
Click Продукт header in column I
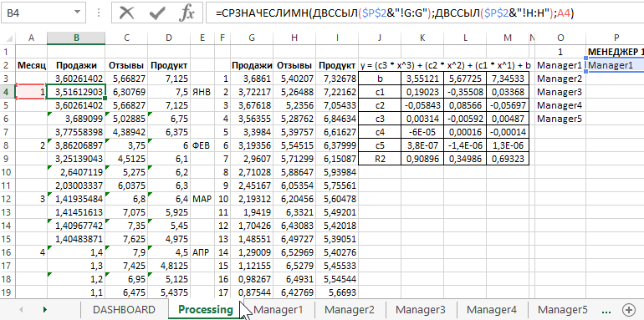tap(337, 65)
